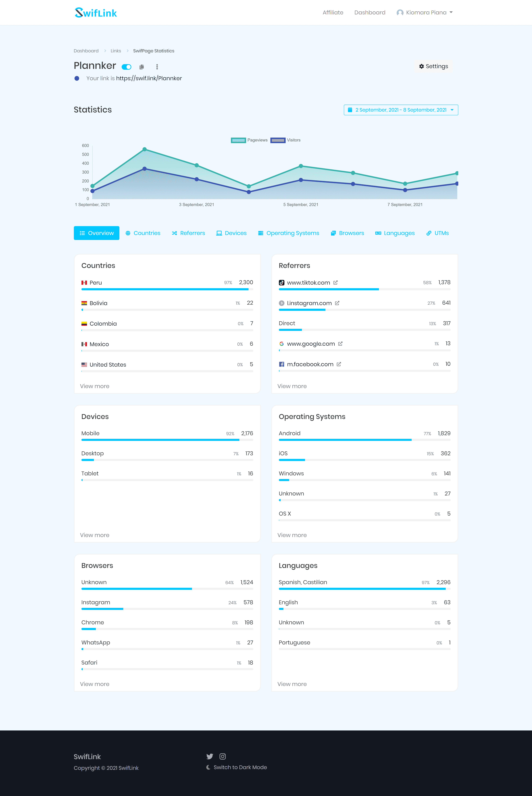This screenshot has width=532, height=796.
Task: Go to Dashboard in top navigation
Action: coord(370,13)
